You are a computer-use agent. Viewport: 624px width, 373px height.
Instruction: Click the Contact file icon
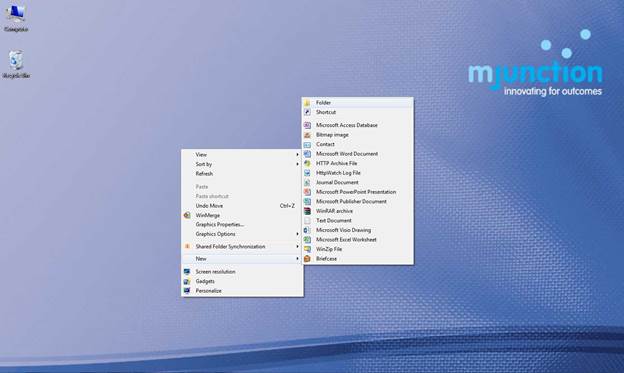click(x=307, y=144)
